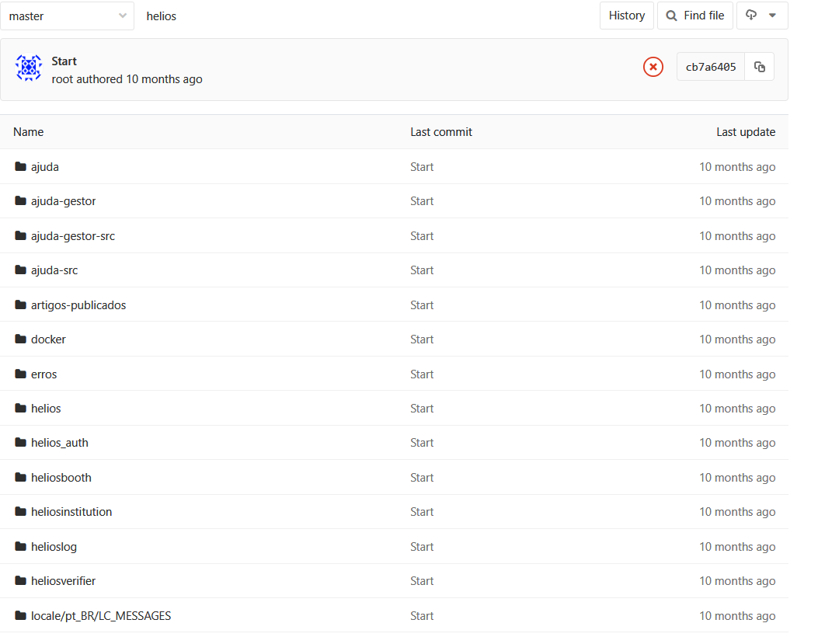Open the heliosinstitution directory name
Viewport: 818px width, 644px height.
(x=71, y=511)
